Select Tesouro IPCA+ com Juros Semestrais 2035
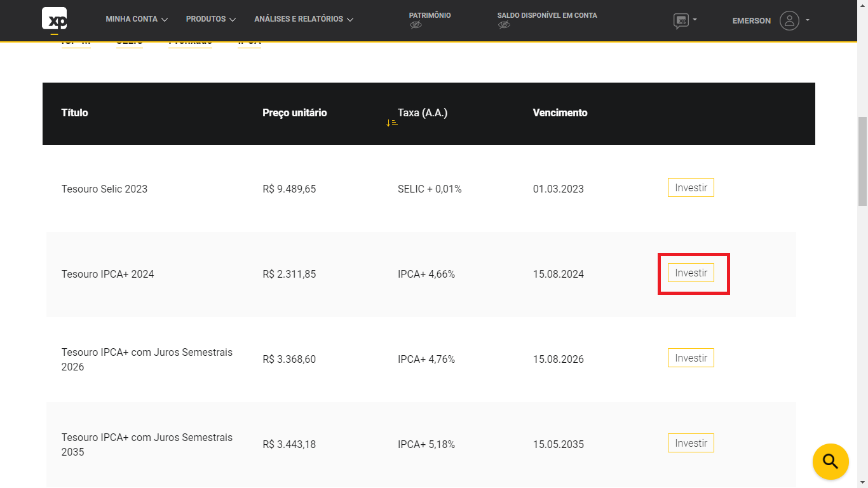 [x=147, y=444]
